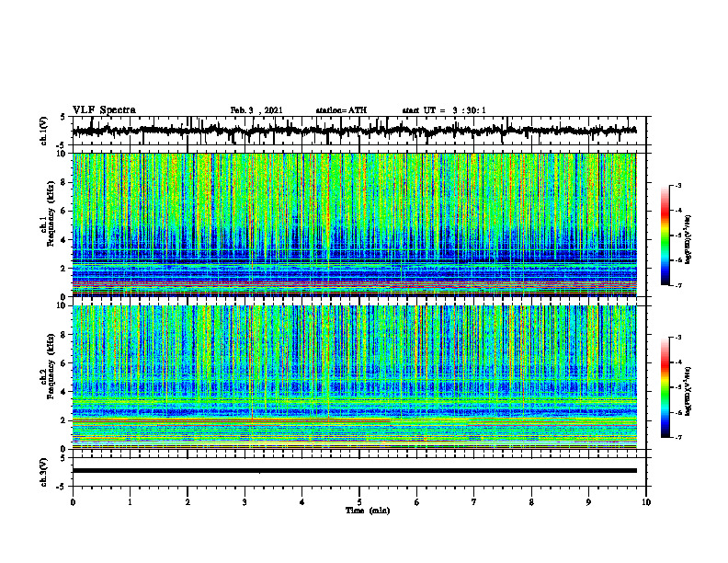This screenshot has width=728, height=563.
Task: Click the "VLF Spectra" plot title
Action: tap(104, 110)
